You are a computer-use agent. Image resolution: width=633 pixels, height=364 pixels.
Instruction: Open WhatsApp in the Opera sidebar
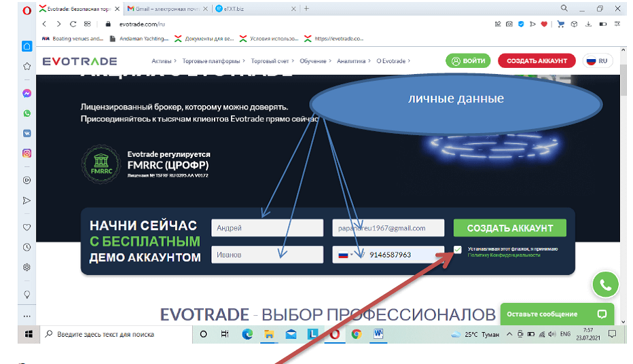click(26, 113)
